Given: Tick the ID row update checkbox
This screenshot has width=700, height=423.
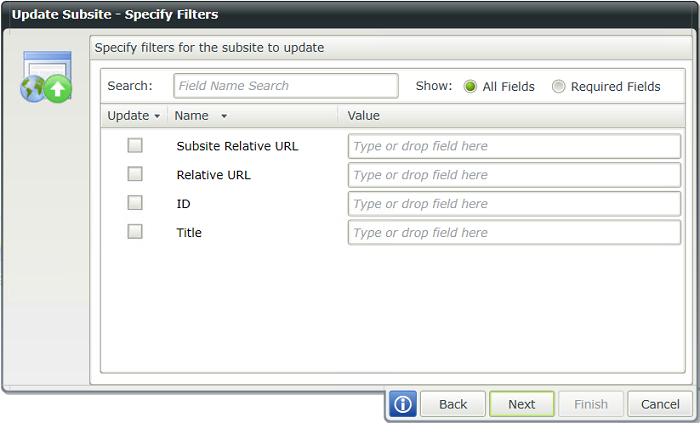Looking at the screenshot, I should pyautogui.click(x=135, y=204).
